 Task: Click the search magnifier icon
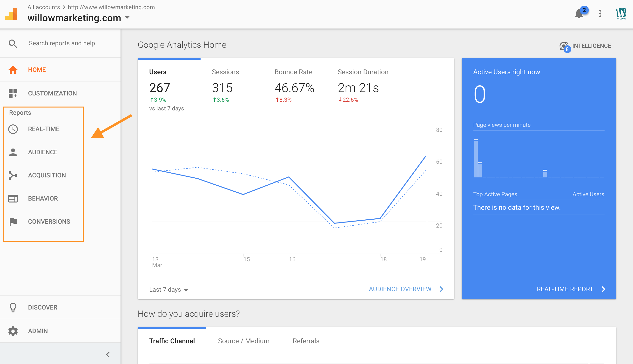[13, 43]
